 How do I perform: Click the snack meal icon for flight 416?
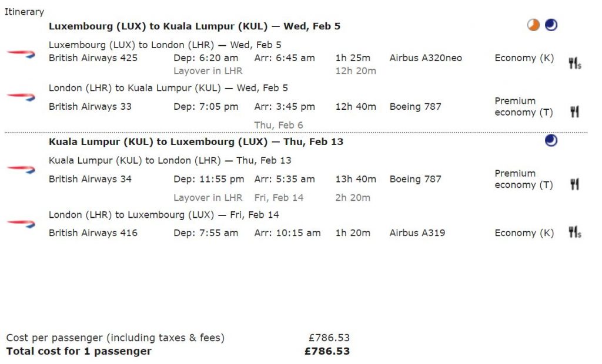tap(575, 232)
